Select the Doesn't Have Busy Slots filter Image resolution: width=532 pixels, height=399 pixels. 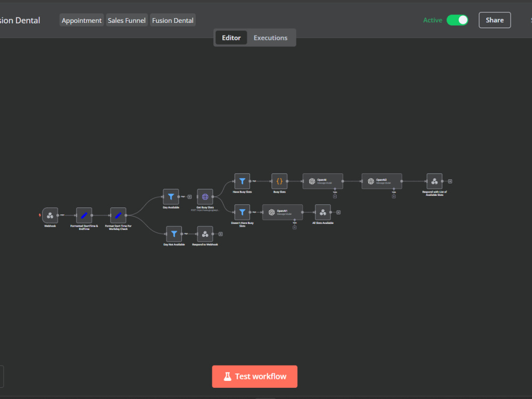coord(242,212)
